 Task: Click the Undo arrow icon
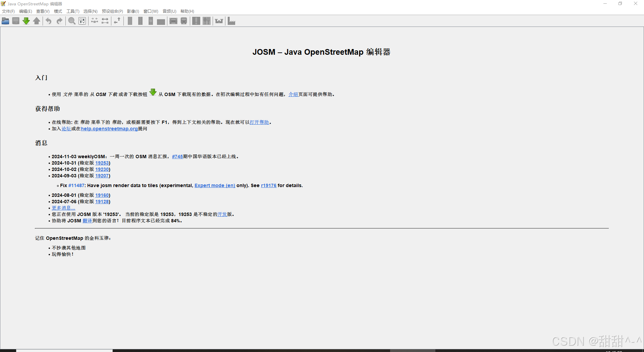click(49, 21)
